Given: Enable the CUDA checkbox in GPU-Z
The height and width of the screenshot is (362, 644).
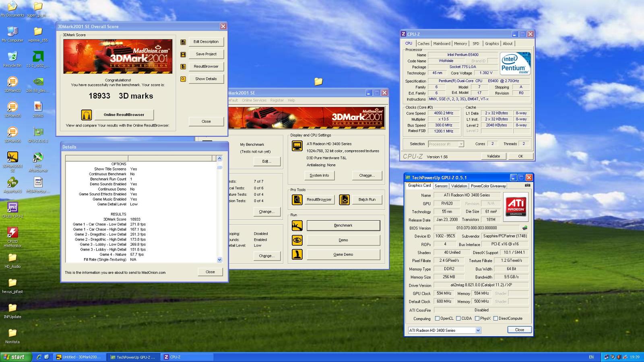Looking at the screenshot, I should coord(458,319).
